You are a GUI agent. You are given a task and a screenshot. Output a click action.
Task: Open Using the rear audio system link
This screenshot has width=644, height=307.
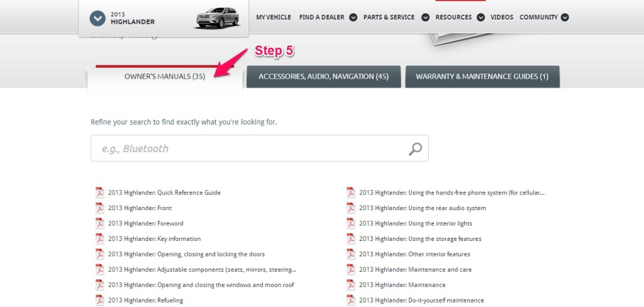point(423,208)
